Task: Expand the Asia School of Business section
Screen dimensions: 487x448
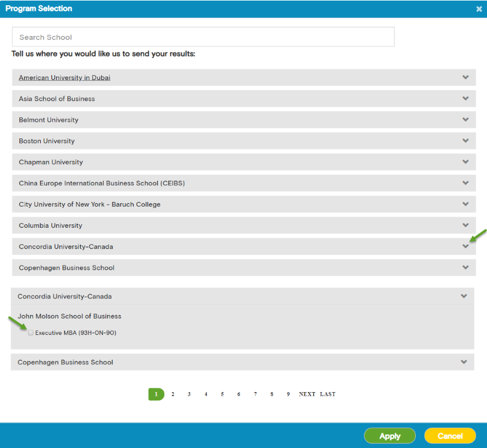Action: click(x=465, y=98)
